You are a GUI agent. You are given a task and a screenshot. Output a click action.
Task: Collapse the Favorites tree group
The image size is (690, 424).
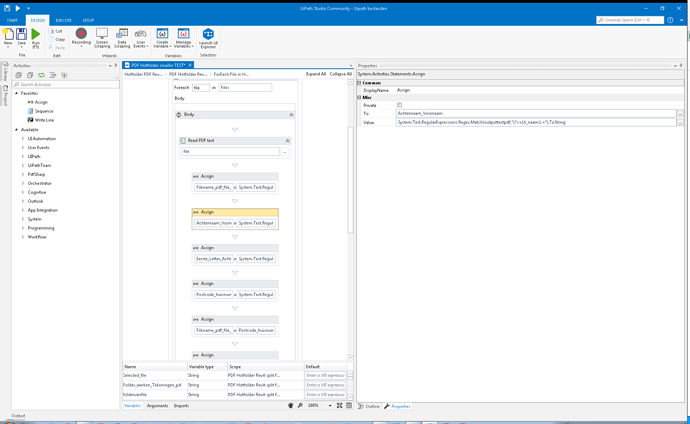[x=16, y=93]
